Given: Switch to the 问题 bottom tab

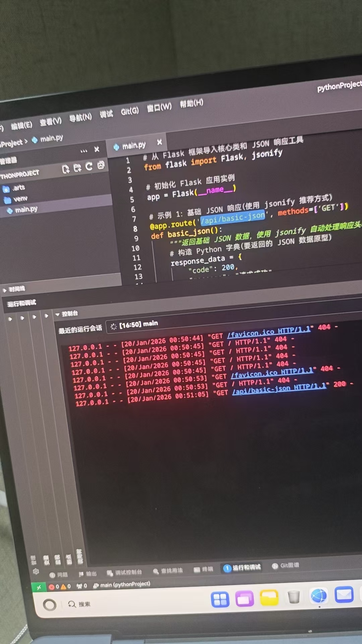Looking at the screenshot, I should click(x=59, y=575).
